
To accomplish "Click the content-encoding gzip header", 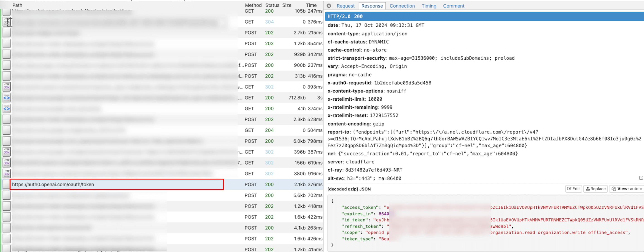I will pos(356,124).
